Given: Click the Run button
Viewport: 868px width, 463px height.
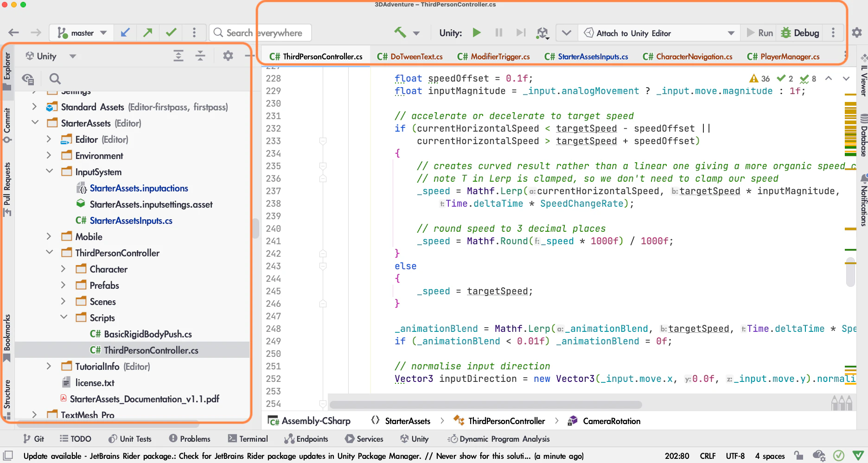Looking at the screenshot, I should pos(759,33).
